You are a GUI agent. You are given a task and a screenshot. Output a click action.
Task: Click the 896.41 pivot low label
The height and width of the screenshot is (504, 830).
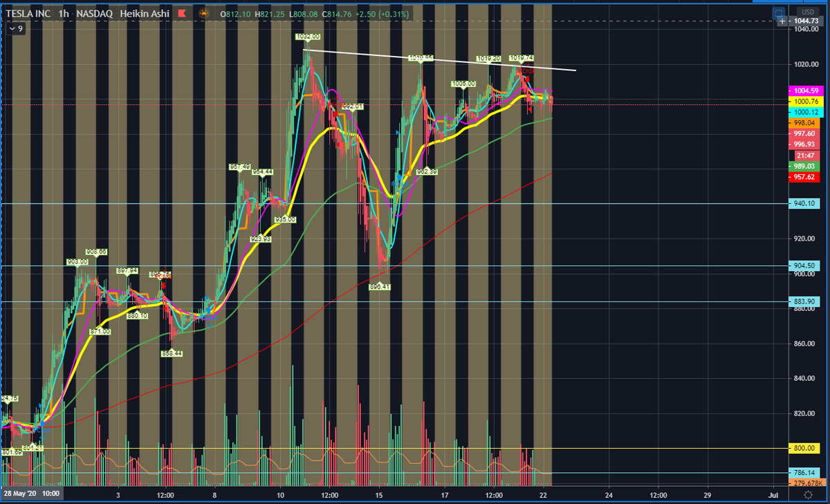click(380, 286)
